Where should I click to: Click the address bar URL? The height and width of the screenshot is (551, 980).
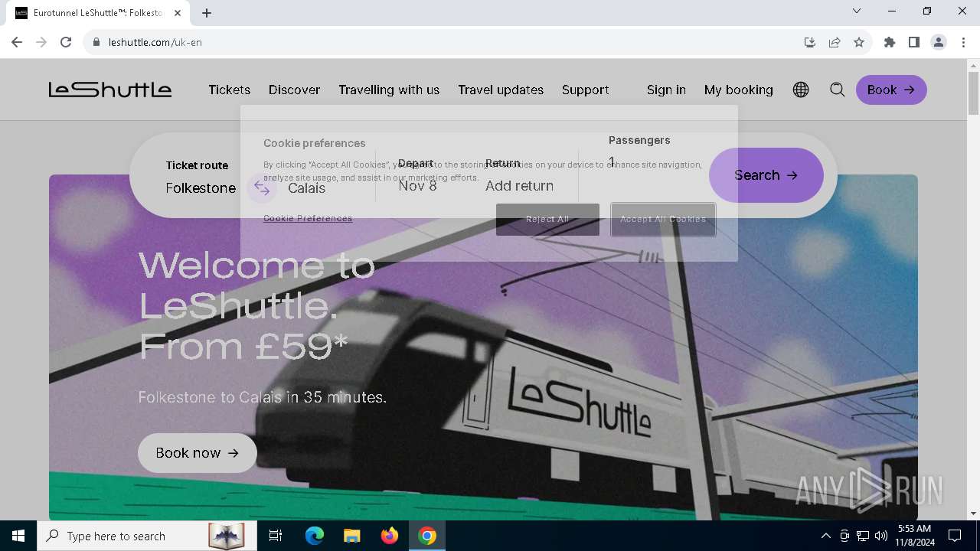pyautogui.click(x=155, y=42)
